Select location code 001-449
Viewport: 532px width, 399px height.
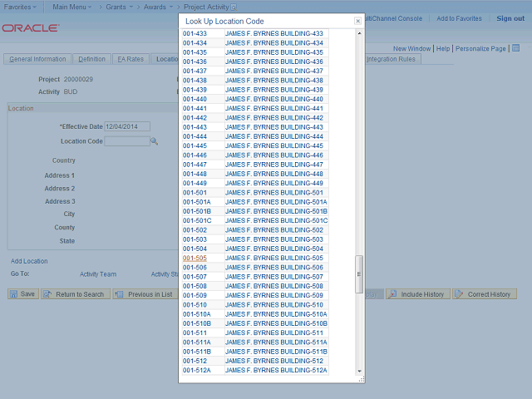tap(195, 183)
